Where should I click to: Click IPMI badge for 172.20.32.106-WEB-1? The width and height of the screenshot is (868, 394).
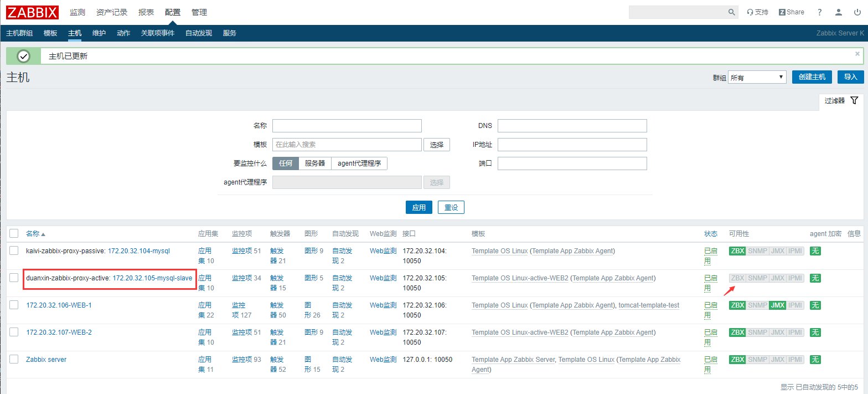(x=795, y=305)
